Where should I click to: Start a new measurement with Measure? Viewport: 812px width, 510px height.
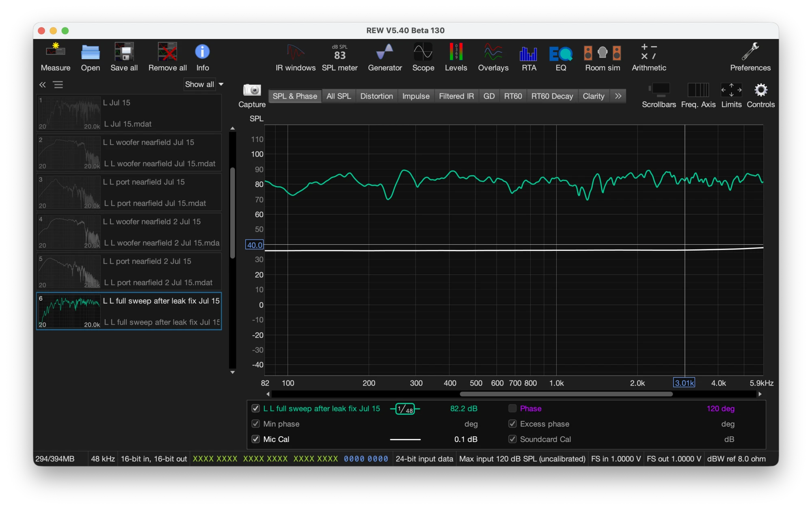pyautogui.click(x=55, y=57)
